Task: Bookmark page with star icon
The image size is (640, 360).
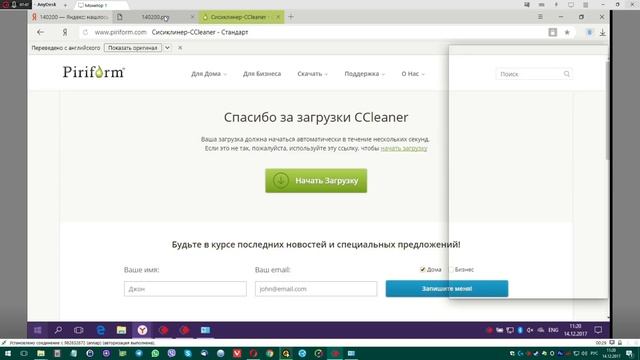Action: coord(567,32)
